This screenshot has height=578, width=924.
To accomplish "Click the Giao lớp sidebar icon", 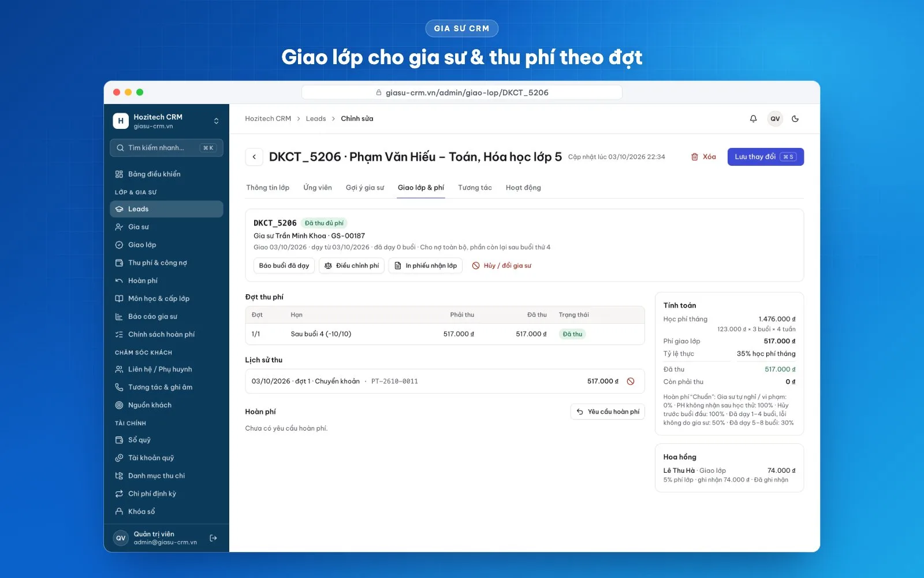I will [119, 245].
